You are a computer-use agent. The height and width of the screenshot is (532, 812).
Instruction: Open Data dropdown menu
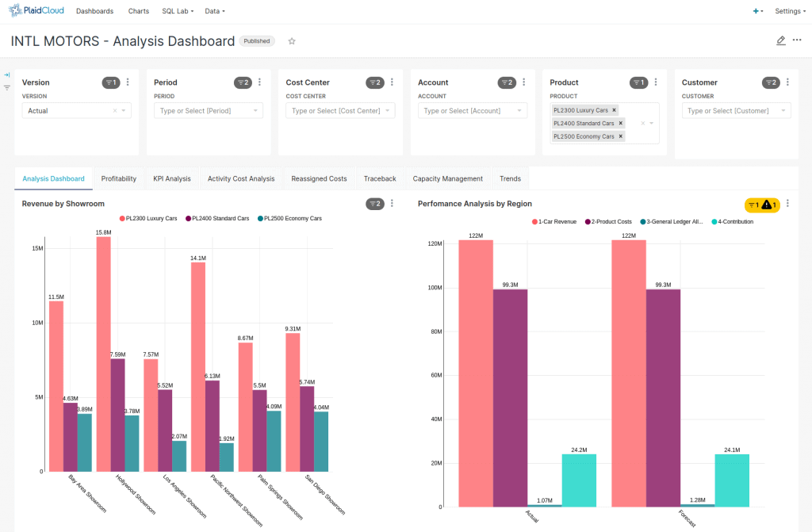pos(215,11)
